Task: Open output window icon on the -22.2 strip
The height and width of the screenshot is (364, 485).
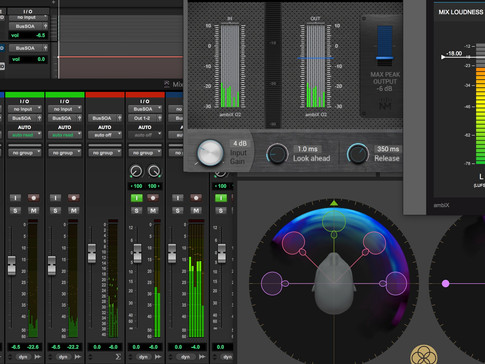Action: tap(80, 118)
